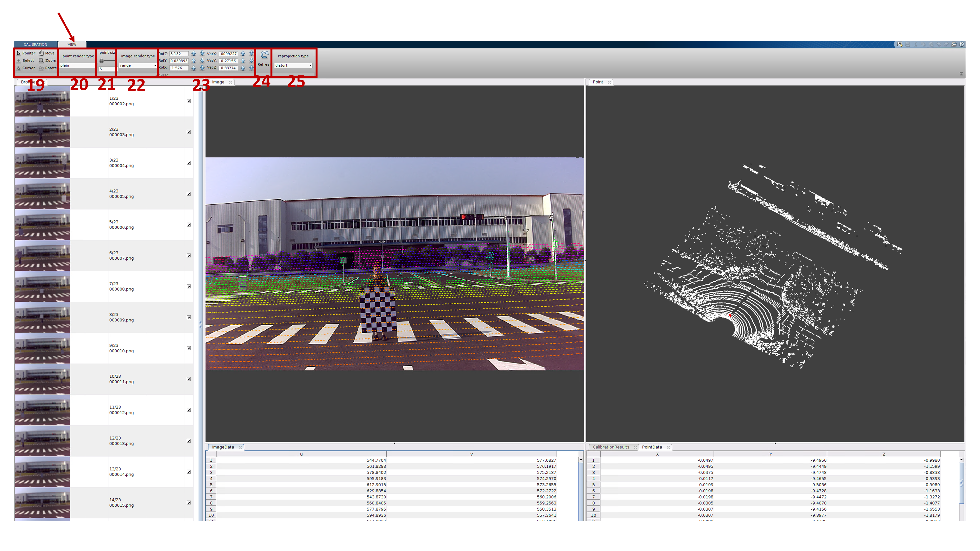Pick the Rotate tool

pos(47,68)
